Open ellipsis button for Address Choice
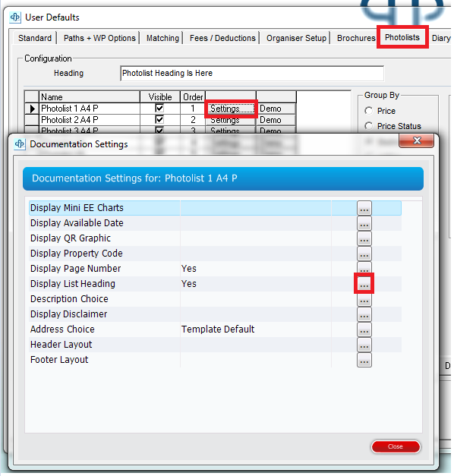This screenshot has height=476, width=454. point(364,329)
